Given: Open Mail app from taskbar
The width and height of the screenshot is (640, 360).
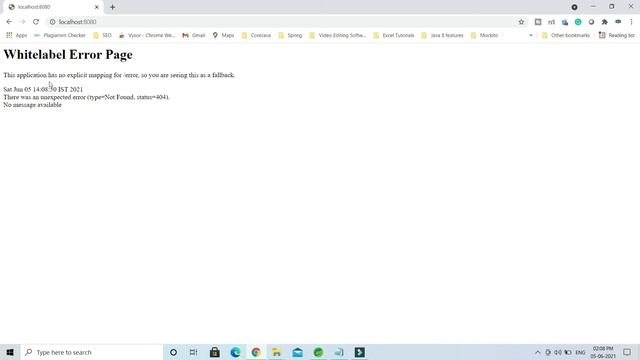Looking at the screenshot, I should coord(298,352).
